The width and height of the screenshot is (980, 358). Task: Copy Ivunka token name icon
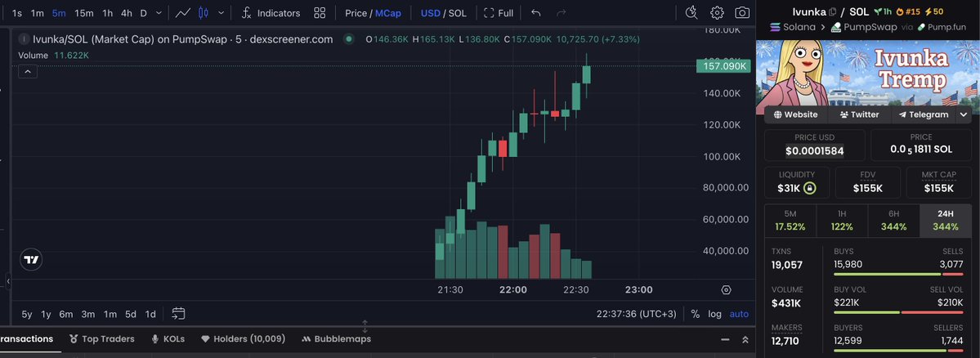tap(833, 12)
